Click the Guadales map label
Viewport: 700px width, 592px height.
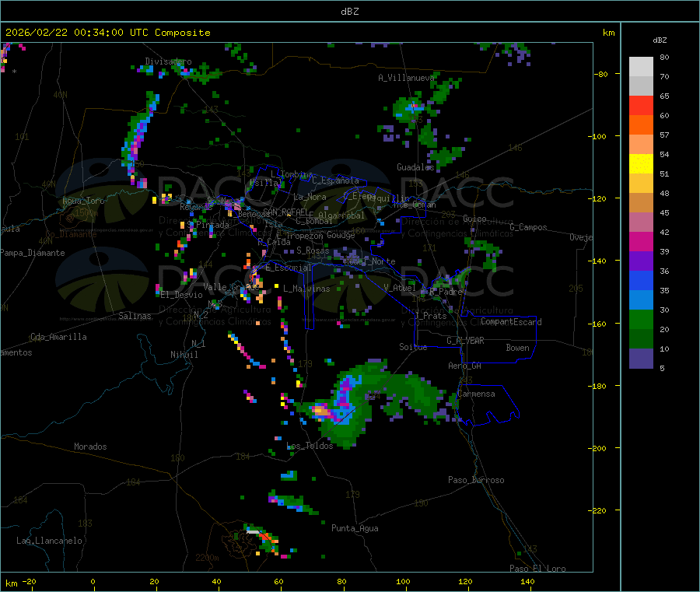[415, 167]
